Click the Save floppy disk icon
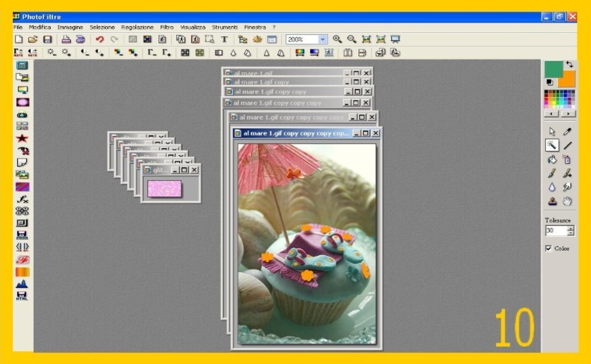591x364 pixels. (x=47, y=39)
